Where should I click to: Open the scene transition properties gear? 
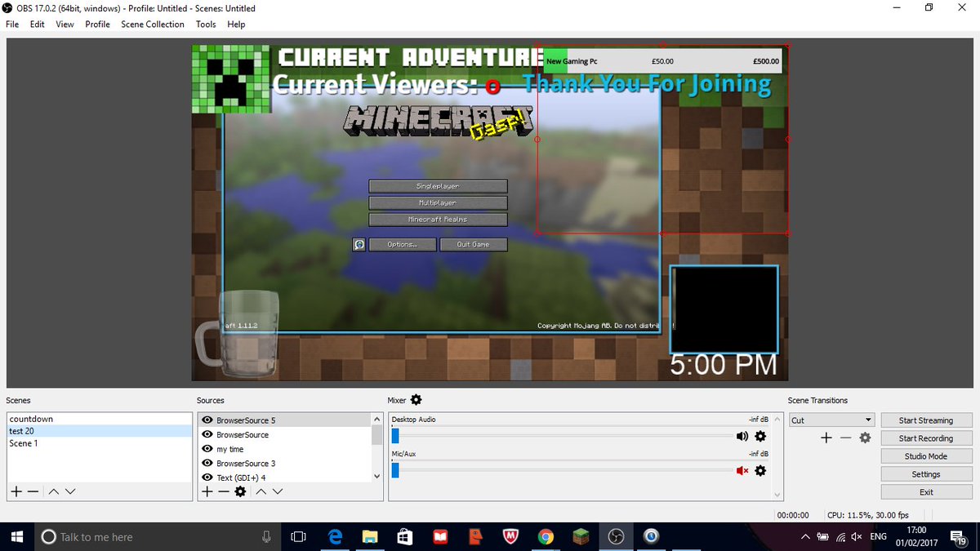pyautogui.click(x=865, y=438)
